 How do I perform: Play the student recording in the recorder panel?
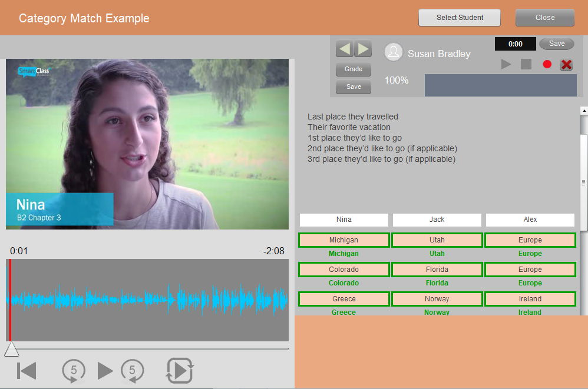point(506,64)
